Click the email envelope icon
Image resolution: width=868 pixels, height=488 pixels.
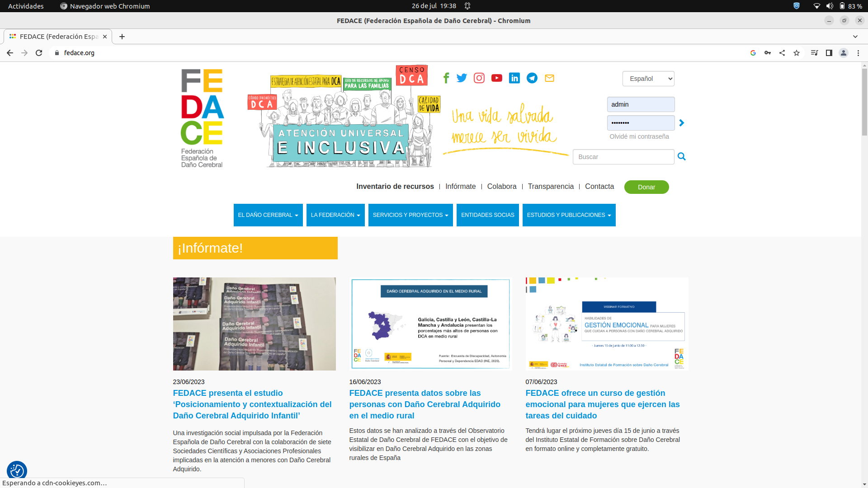coord(550,78)
